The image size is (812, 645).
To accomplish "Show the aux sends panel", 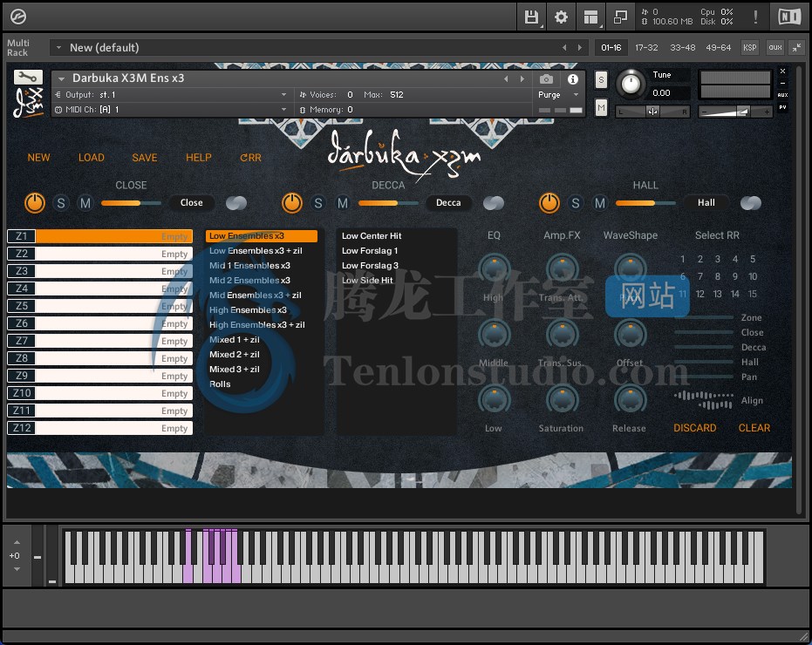I will pos(775,48).
